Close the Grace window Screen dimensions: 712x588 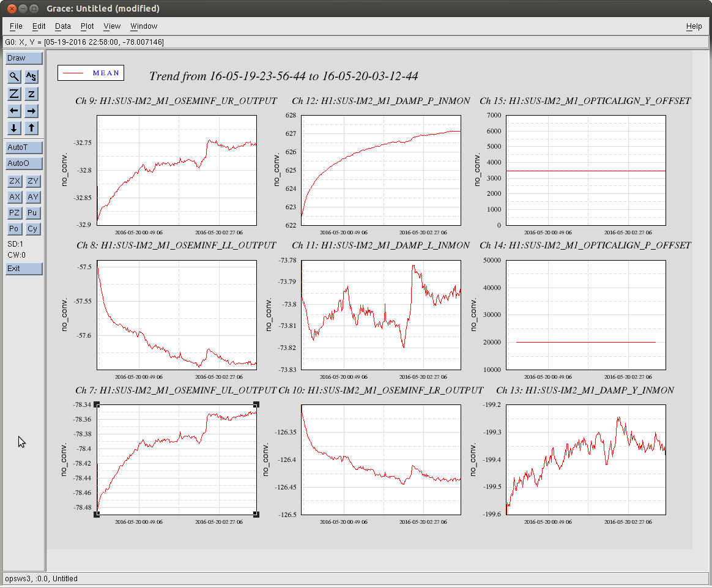click(x=12, y=9)
